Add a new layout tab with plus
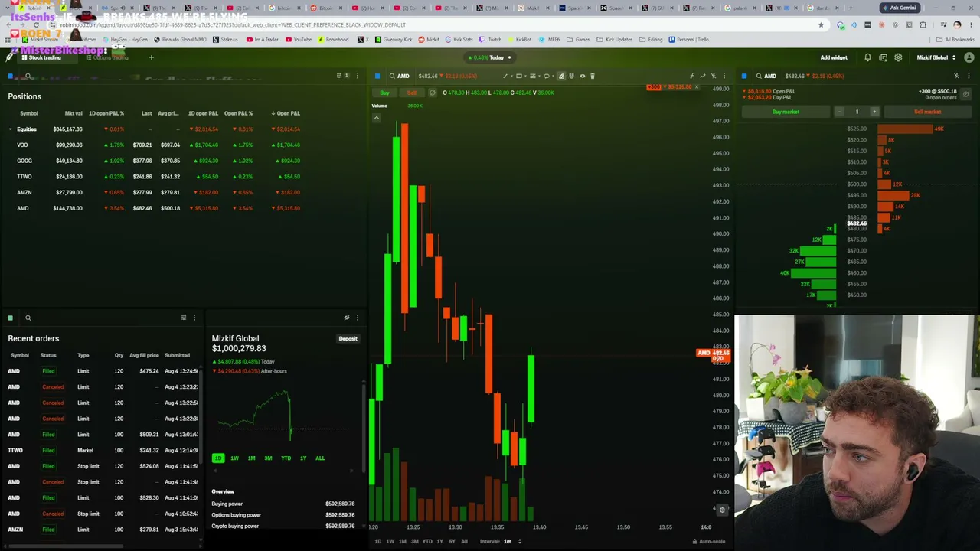 click(151, 57)
